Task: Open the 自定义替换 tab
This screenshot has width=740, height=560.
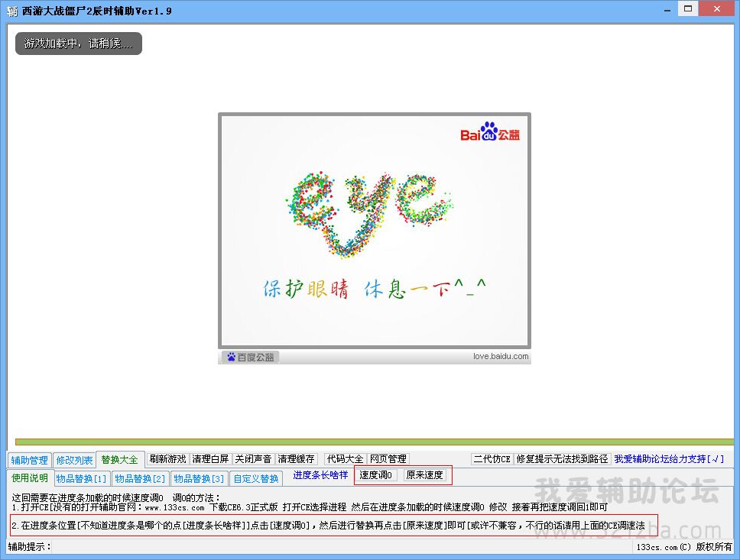Action: click(256, 479)
